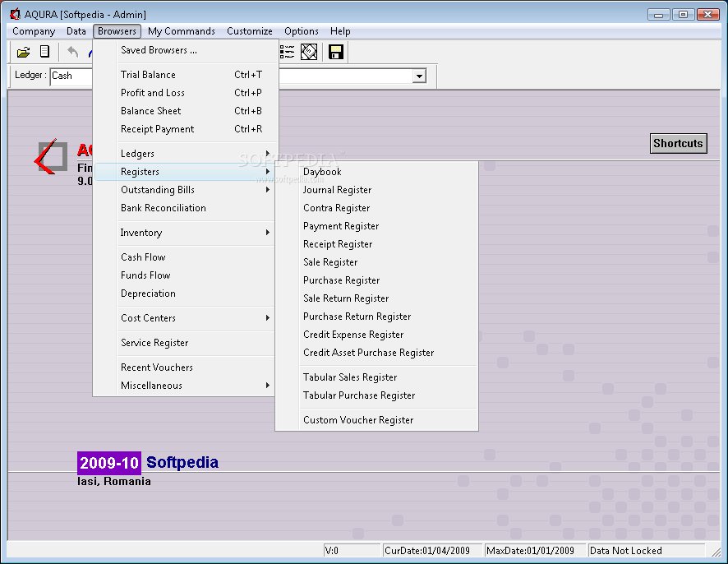Viewport: 728px width, 564px height.
Task: Open the Ledger combo box dropdown arrow
Action: [419, 76]
